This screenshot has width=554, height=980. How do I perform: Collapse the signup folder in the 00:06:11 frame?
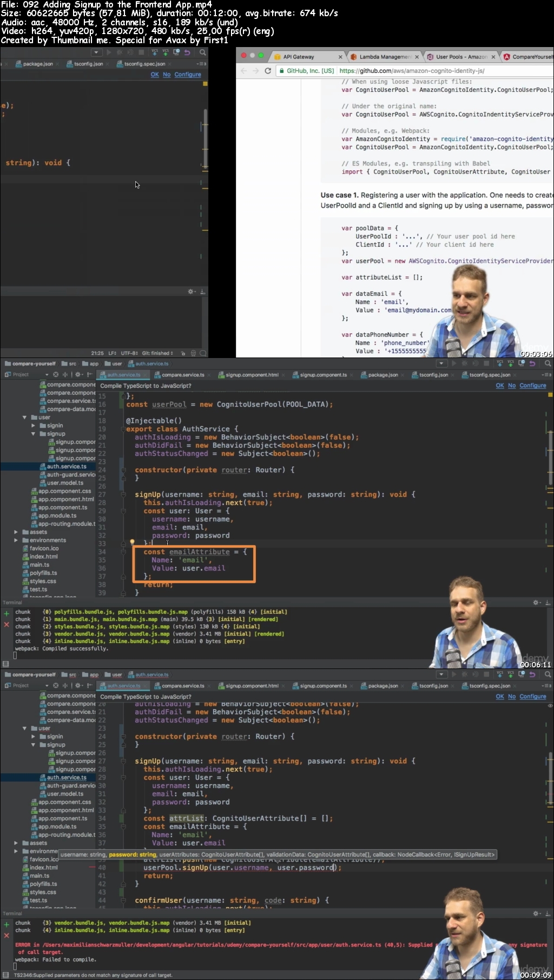coord(33,434)
